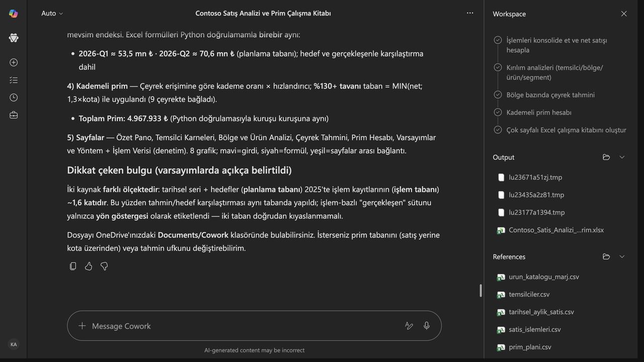Click the 'Dikkat çeken bulgu' heading
This screenshot has width=644, height=362.
tap(179, 170)
